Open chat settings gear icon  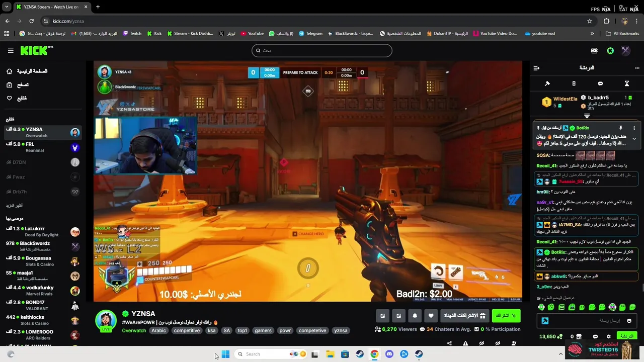click(x=609, y=337)
